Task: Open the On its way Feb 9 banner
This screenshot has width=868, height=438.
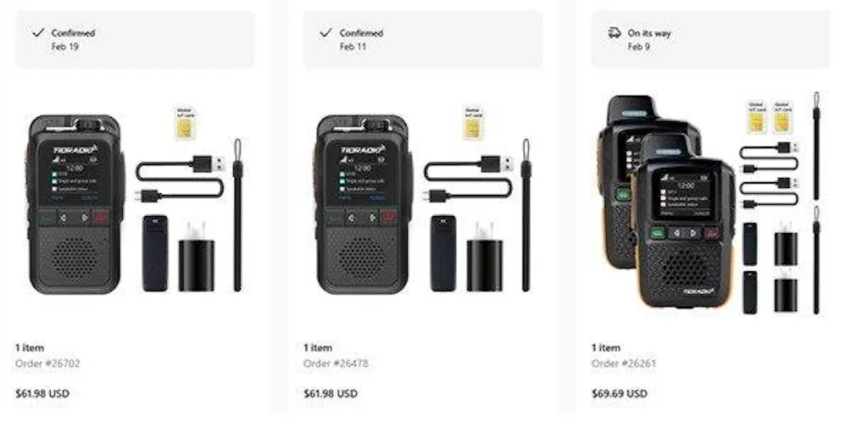Action: click(x=711, y=39)
